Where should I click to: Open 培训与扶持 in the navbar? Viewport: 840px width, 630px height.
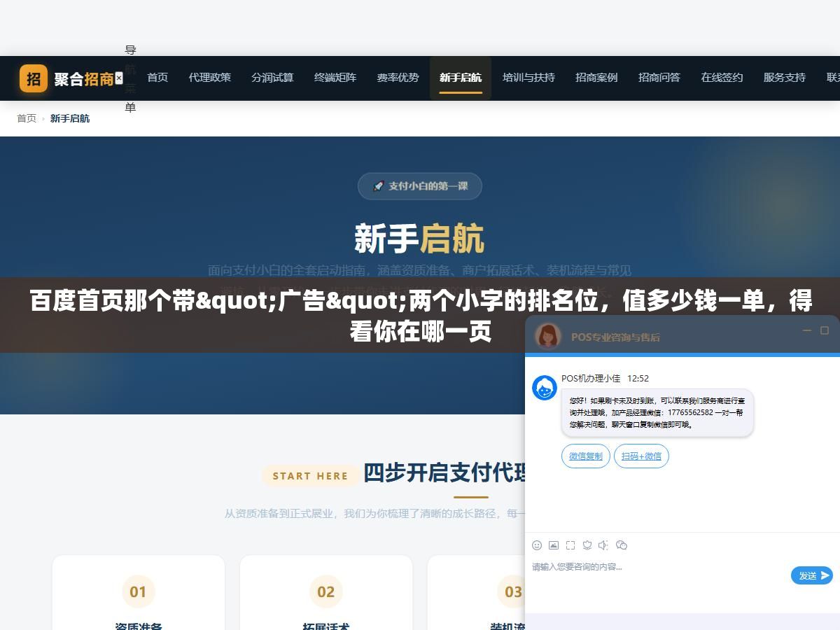pos(528,78)
